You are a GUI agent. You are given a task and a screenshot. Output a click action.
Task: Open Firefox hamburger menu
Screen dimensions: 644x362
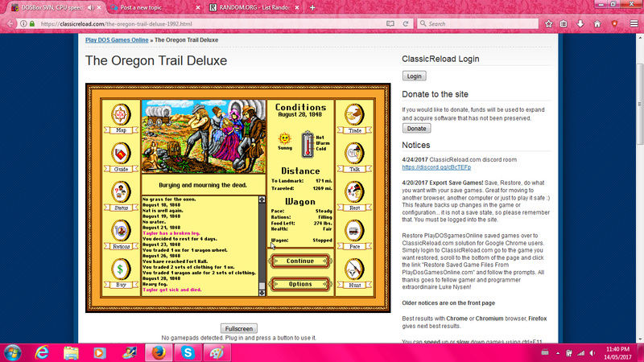pyautogui.click(x=634, y=24)
